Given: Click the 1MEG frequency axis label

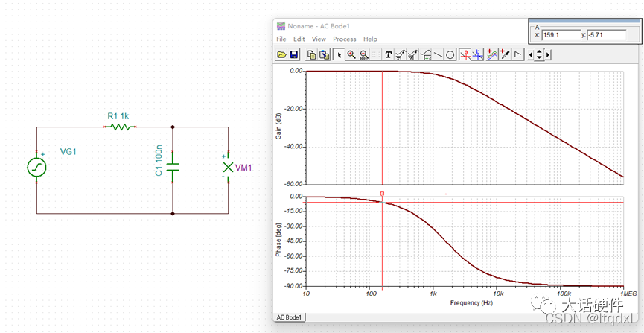Looking at the screenshot, I should (628, 294).
